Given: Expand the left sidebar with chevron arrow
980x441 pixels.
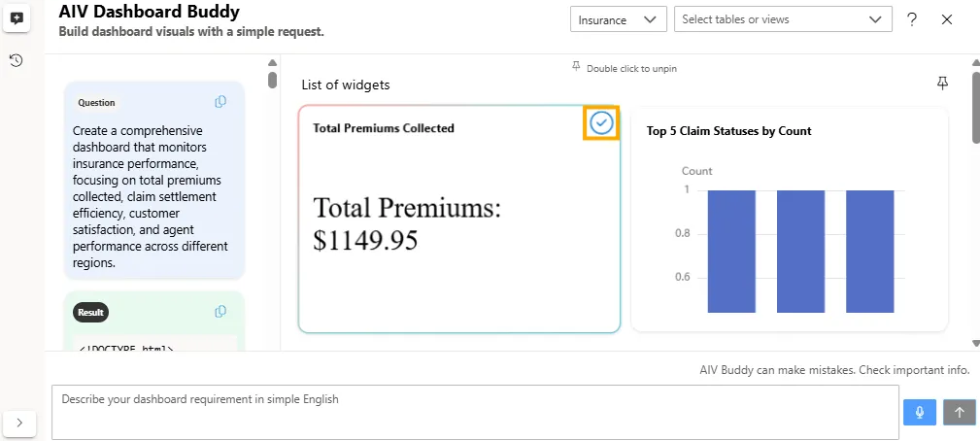Looking at the screenshot, I should (x=20, y=423).
